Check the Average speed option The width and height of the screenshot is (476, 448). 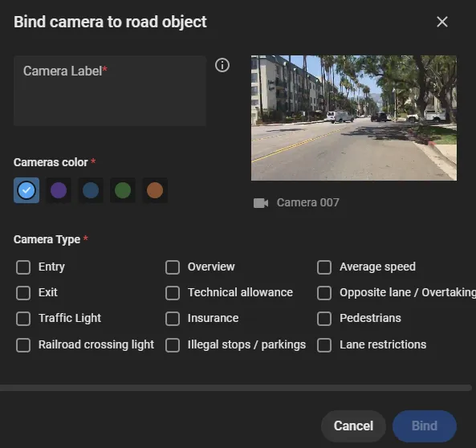(x=324, y=267)
